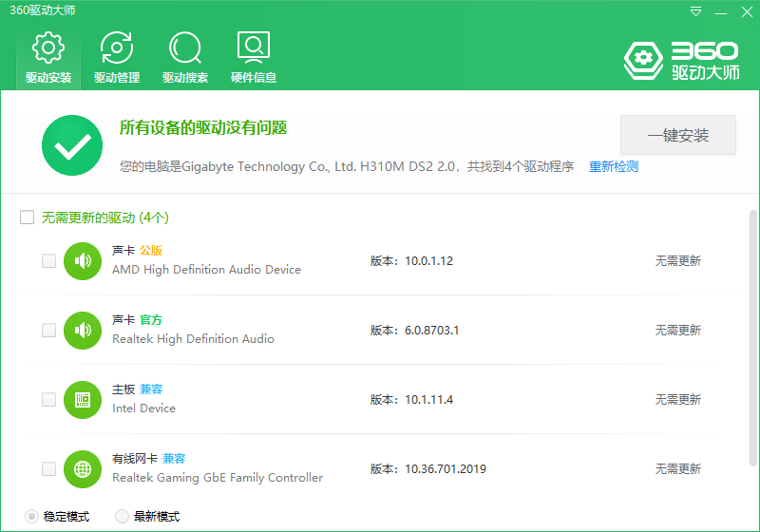Click 无需更新 status for Intel Device

(678, 400)
